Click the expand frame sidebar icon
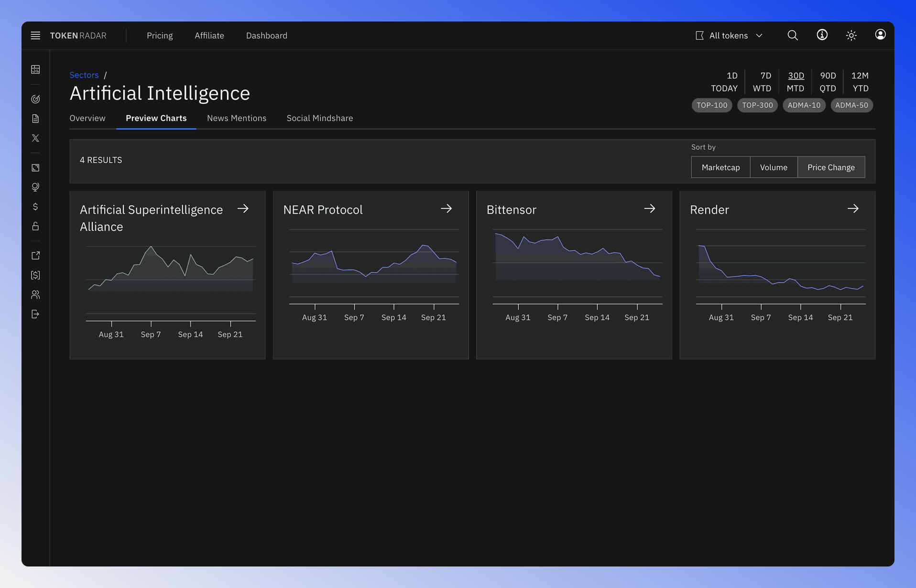 pyautogui.click(x=35, y=168)
